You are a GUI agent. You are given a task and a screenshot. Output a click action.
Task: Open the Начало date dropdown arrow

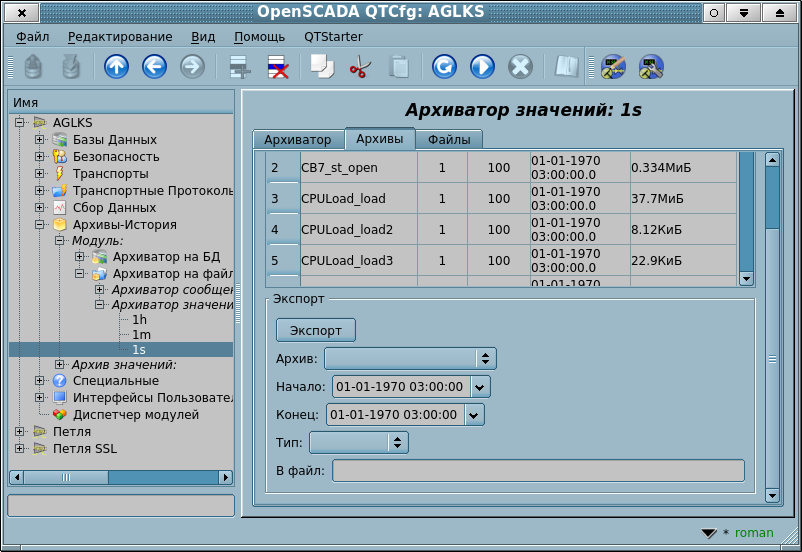point(480,387)
